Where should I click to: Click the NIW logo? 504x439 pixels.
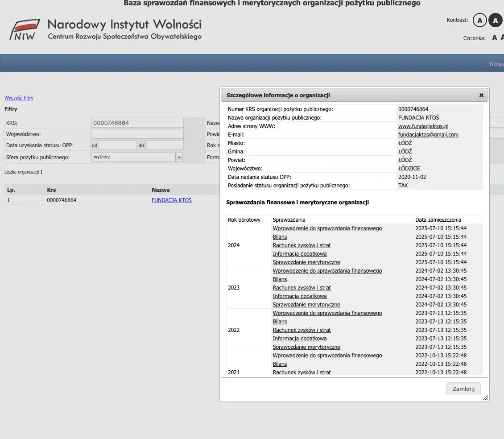[25, 29]
